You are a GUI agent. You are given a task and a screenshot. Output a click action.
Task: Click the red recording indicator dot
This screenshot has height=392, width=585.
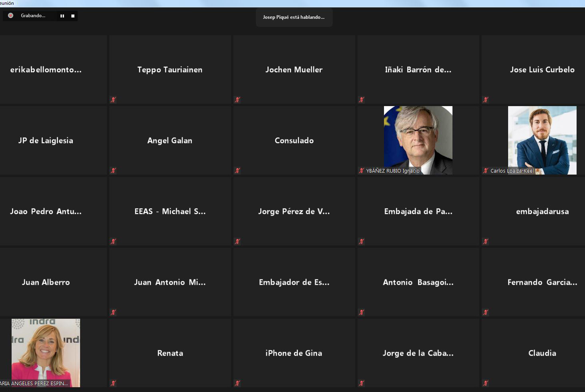[11, 16]
